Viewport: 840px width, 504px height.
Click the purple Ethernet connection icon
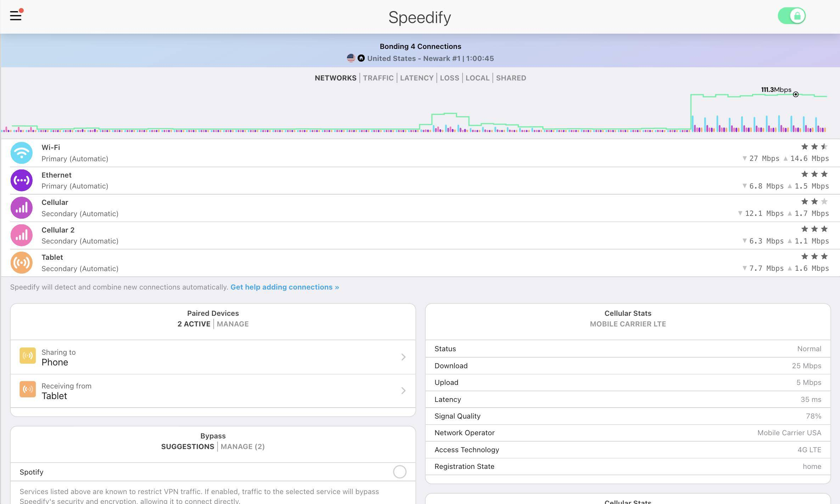tap(22, 180)
